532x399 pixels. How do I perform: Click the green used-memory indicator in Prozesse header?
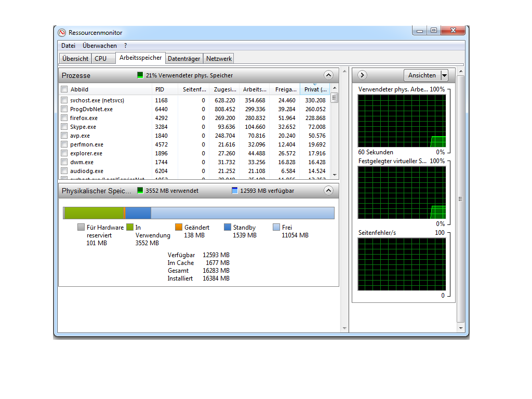[x=140, y=75]
